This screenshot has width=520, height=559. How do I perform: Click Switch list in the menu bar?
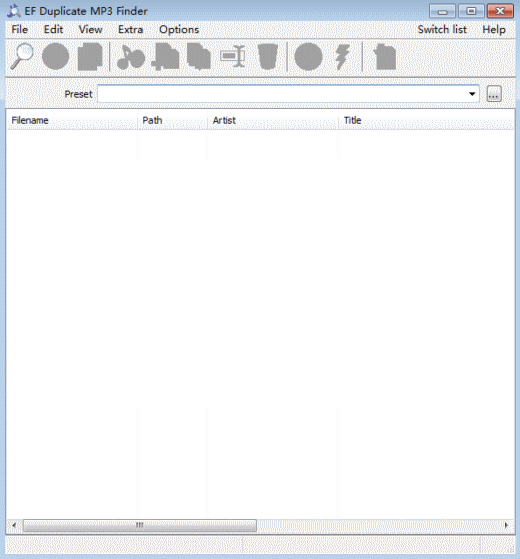point(442,29)
